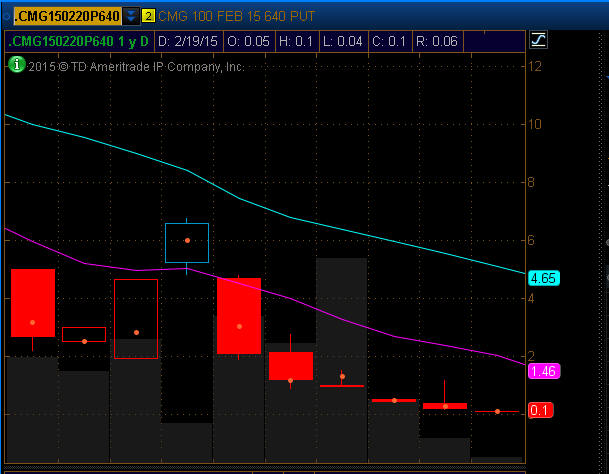609x474 pixels.
Task: Open the symbol selector dropdown arrow
Action: (131, 16)
